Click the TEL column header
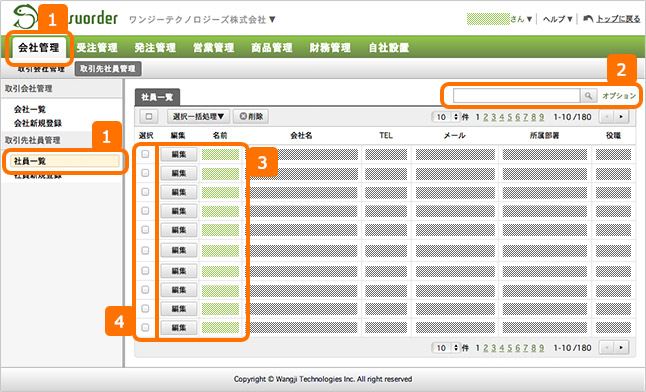The image size is (646, 392). tap(386, 136)
